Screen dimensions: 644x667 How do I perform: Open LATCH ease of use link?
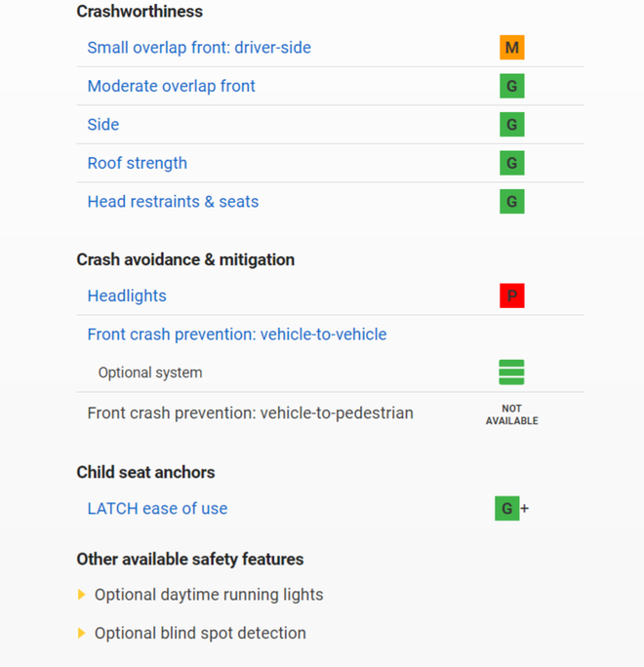[157, 508]
